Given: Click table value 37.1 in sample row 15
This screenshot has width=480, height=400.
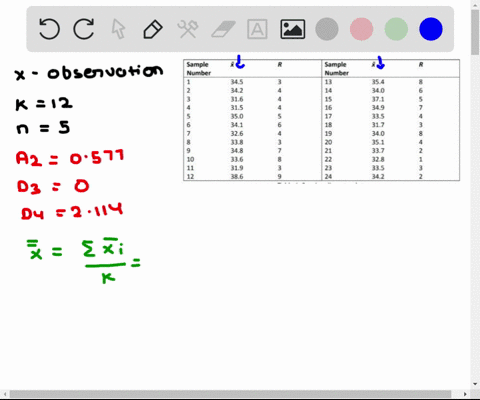Looking at the screenshot, I should 378,99.
